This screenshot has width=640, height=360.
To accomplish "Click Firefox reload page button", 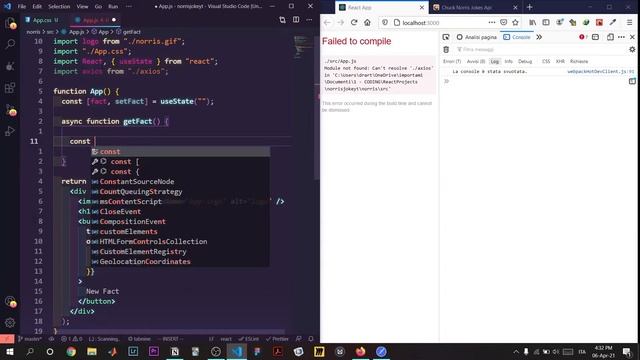I will (x=354, y=23).
